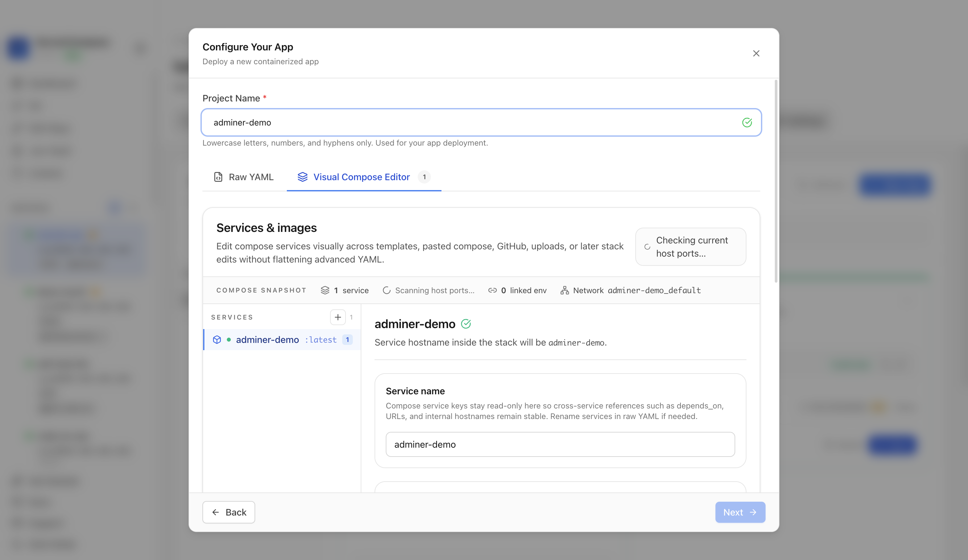The width and height of the screenshot is (968, 560).
Task: Go back with the Back button
Action: click(228, 512)
